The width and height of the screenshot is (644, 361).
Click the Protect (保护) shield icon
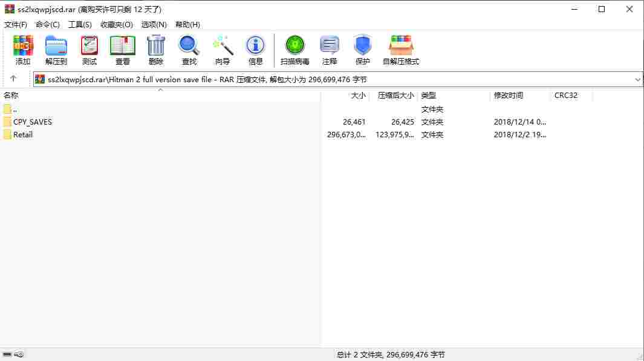click(x=362, y=50)
